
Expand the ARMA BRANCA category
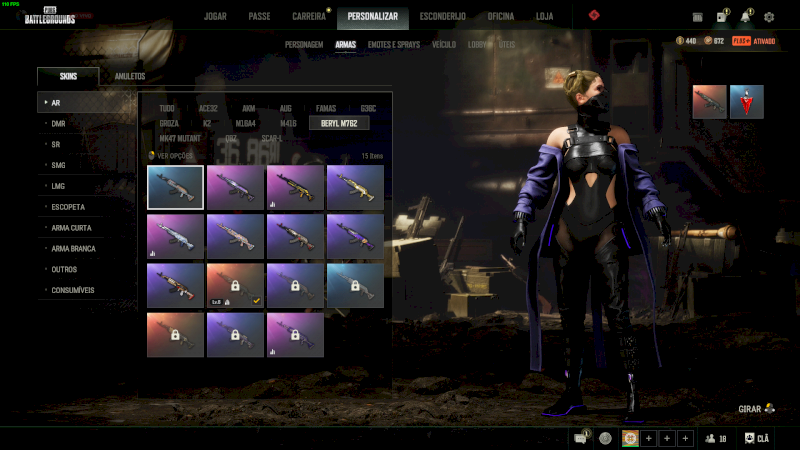86,248
